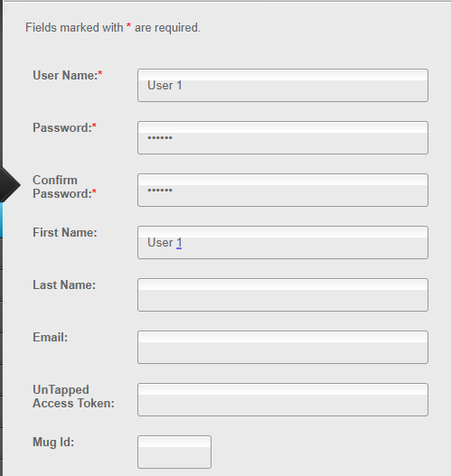Select the Confirm Password input box
The height and width of the screenshot is (476, 451).
283,190
